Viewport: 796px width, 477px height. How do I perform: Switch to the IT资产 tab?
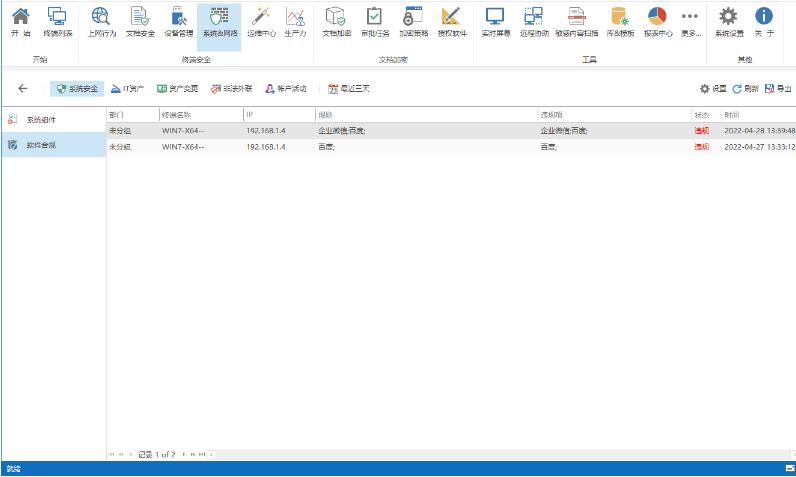[127, 88]
